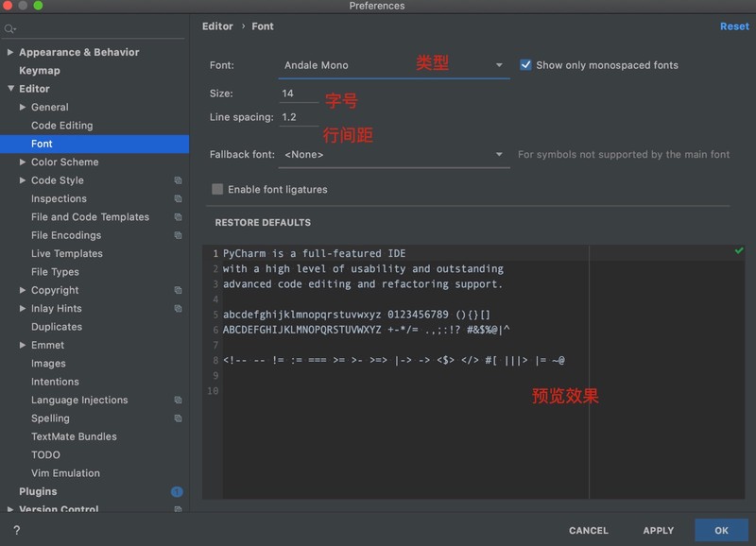This screenshot has width=756, height=546.
Task: Click the Copyright project-level copy icon
Action: (x=178, y=290)
